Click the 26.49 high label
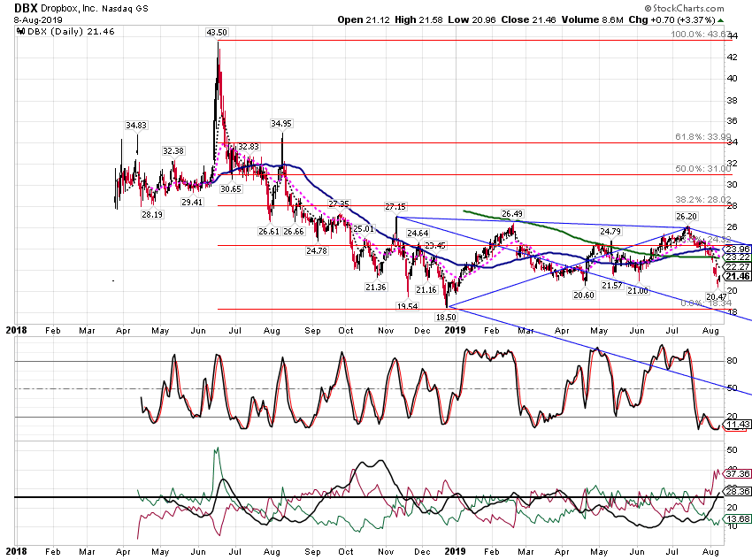Image resolution: width=752 pixels, height=560 pixels. (x=512, y=214)
